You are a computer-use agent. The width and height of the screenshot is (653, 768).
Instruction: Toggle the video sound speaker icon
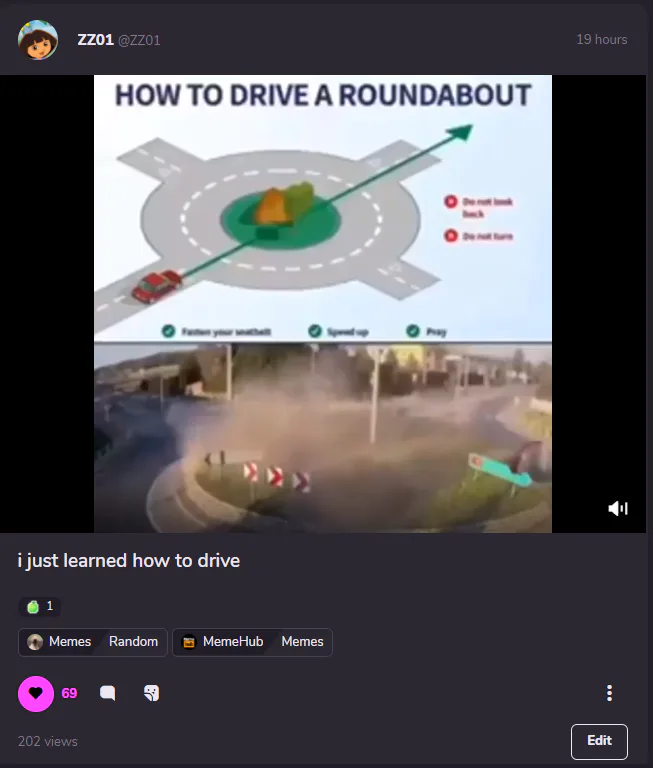click(x=618, y=508)
